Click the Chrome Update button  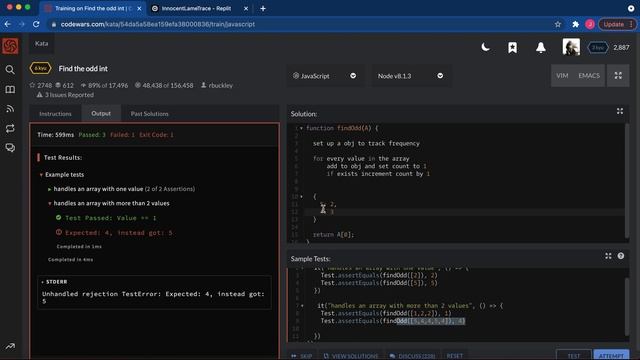click(617, 24)
